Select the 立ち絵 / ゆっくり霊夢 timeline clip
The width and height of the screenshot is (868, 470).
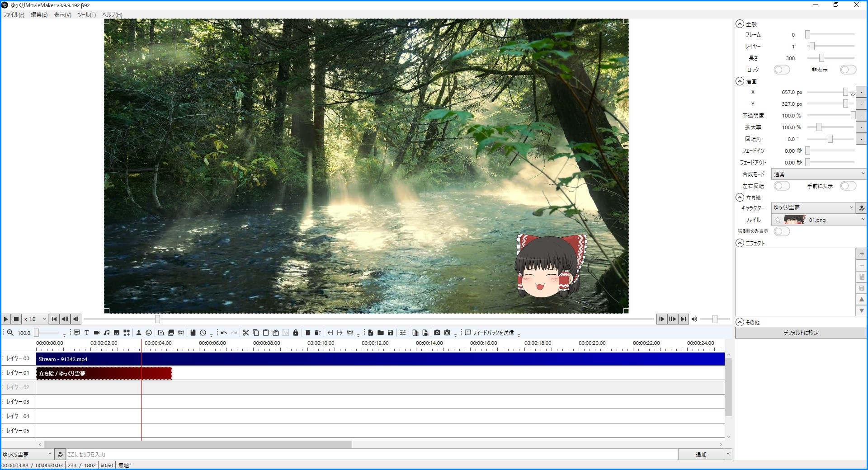(104, 373)
